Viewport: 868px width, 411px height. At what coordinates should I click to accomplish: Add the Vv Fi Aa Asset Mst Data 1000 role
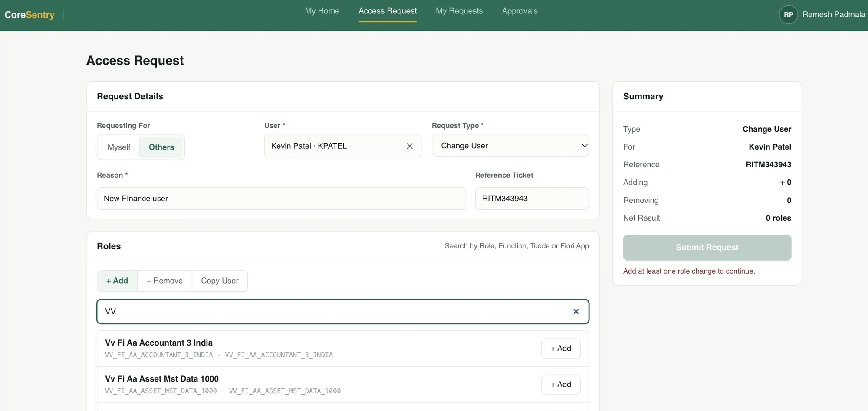(x=561, y=385)
